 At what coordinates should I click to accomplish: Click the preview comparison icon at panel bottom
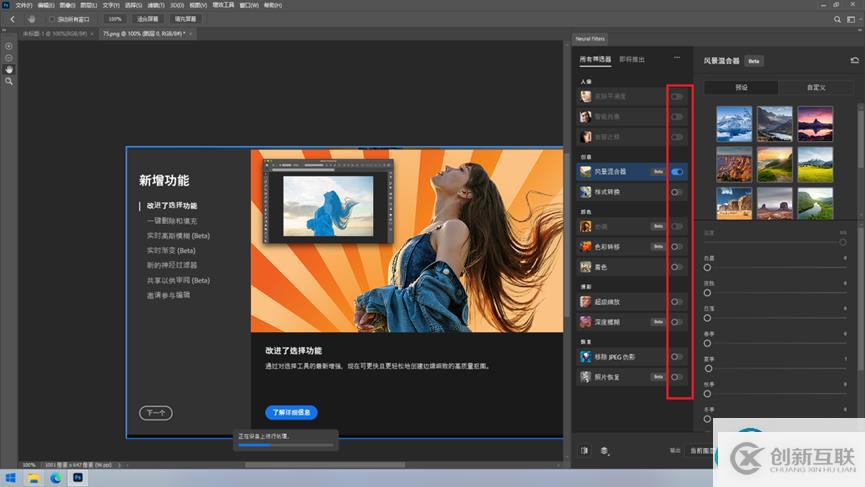pos(585,451)
